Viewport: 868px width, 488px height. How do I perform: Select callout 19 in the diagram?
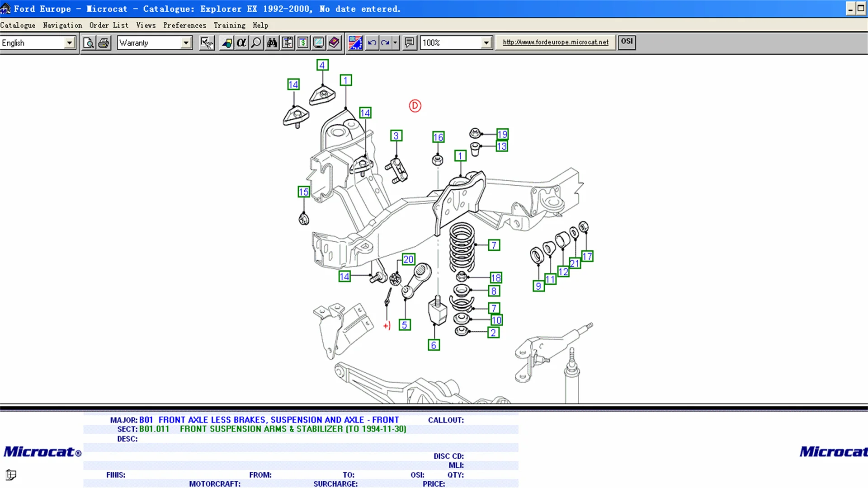[x=502, y=134]
